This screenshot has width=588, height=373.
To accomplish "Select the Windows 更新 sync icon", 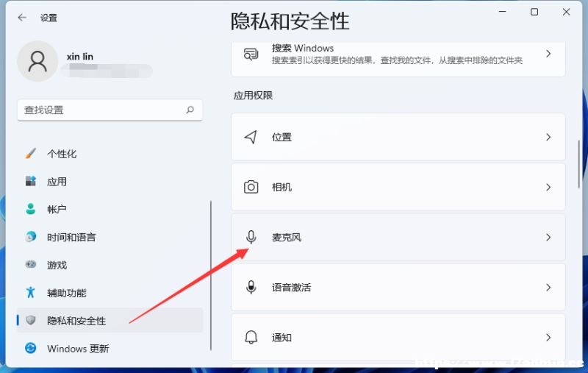I will [31, 348].
